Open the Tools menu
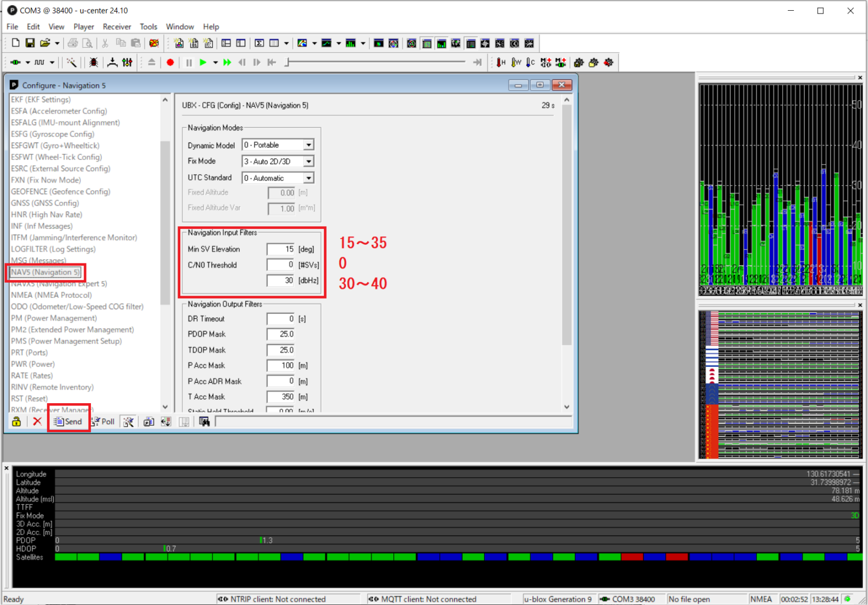Screen dimensions: 868x605 [148, 27]
